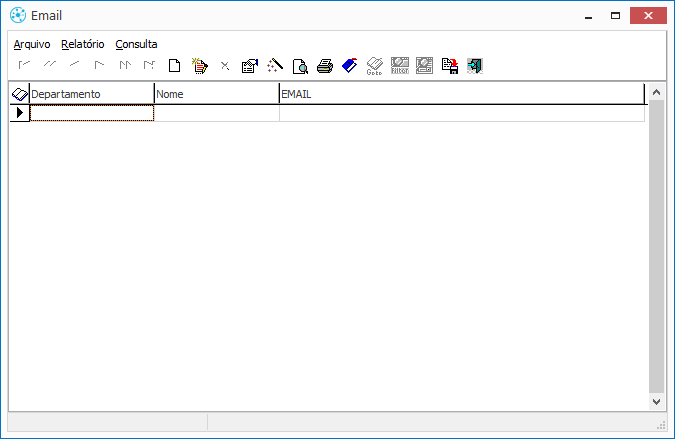Click the vertical scrollbar track
675x439 pixels.
656,247
